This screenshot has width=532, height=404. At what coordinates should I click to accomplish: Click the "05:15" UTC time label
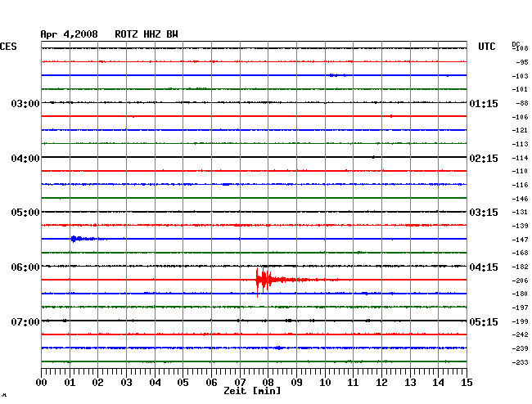(x=484, y=321)
